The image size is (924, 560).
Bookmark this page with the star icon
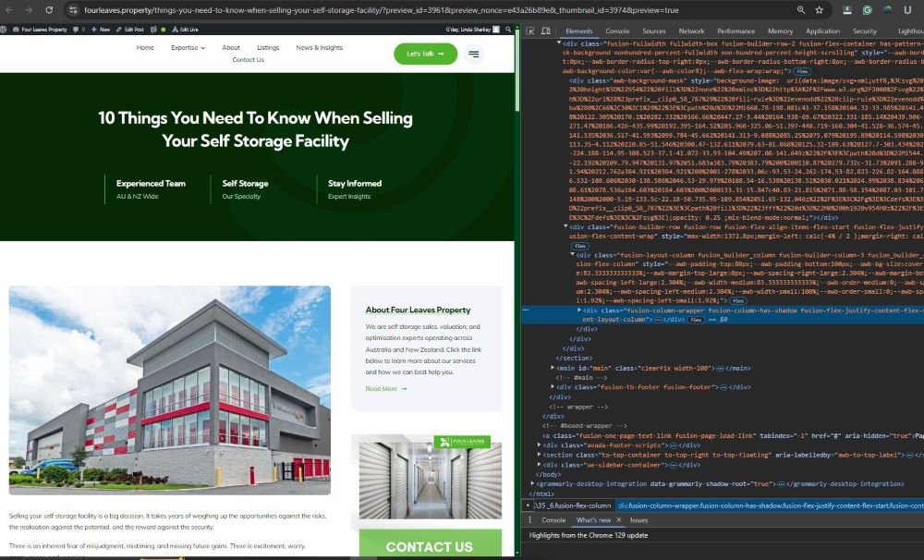(x=819, y=10)
